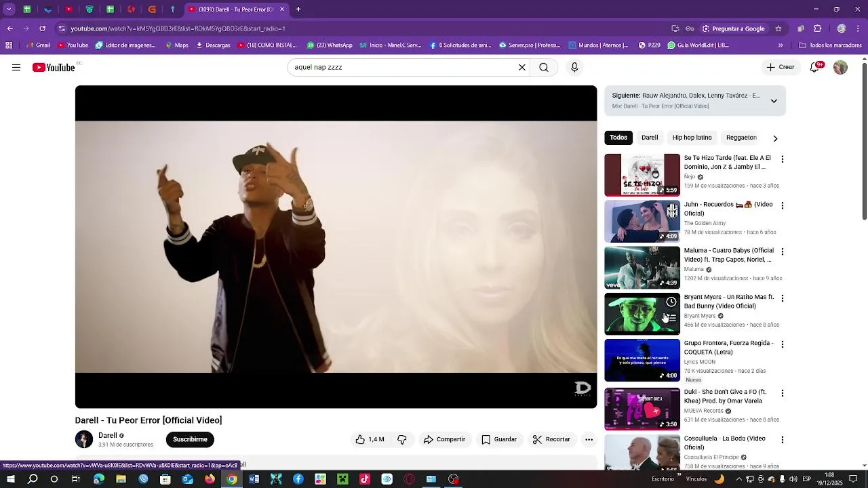This screenshot has height=488, width=868.
Task: Click Preguntar a Google button
Action: (x=734, y=28)
